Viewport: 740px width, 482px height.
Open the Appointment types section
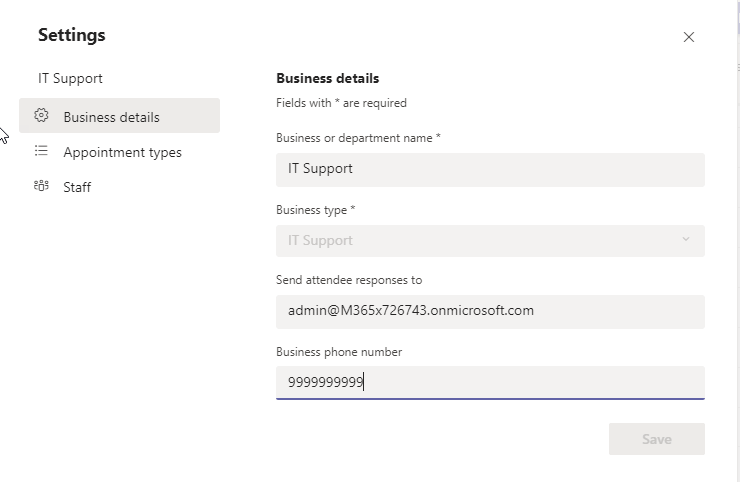click(122, 152)
